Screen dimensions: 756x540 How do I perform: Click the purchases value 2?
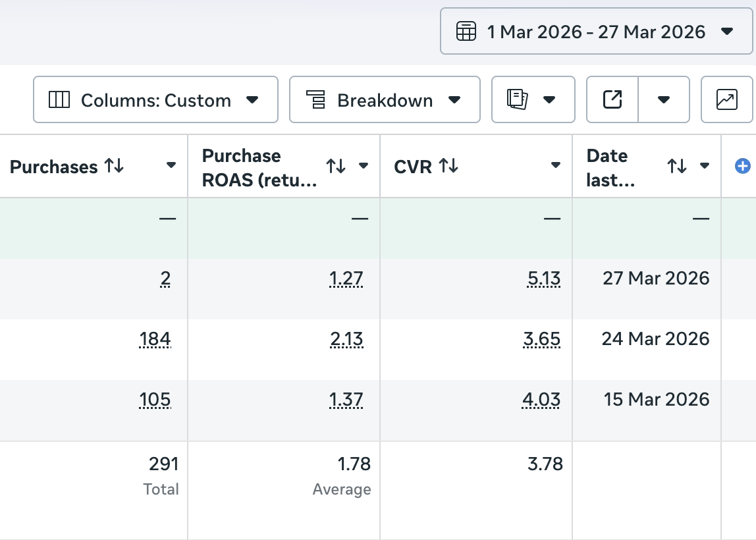[x=165, y=279]
